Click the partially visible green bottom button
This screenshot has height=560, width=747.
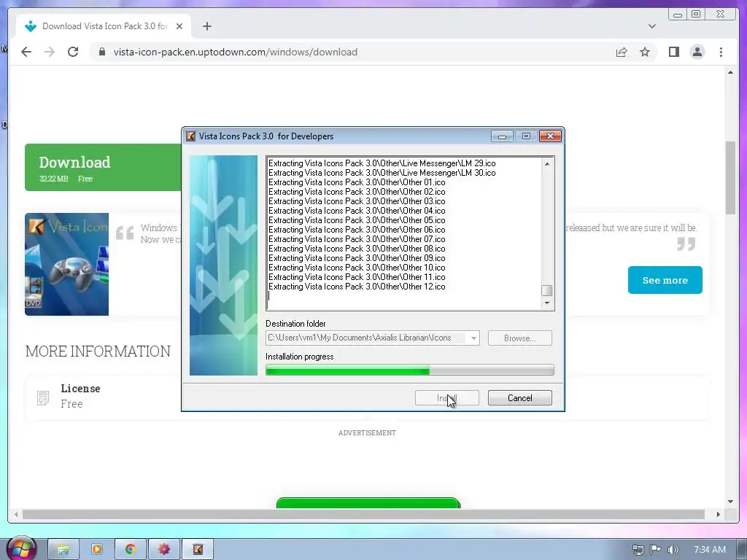pos(368,502)
